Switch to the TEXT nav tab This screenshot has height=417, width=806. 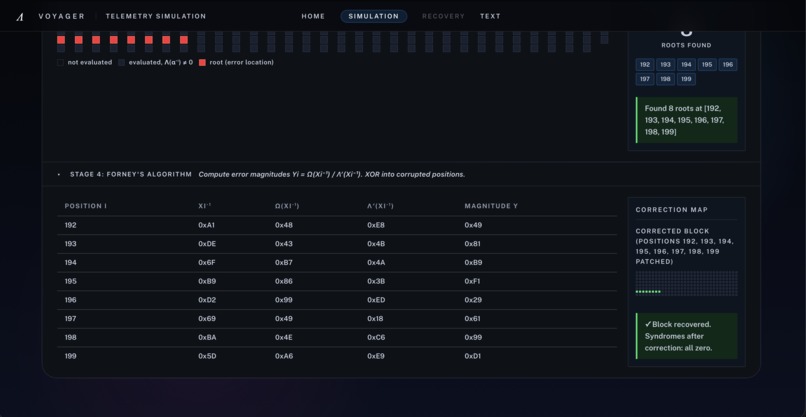pyautogui.click(x=490, y=16)
